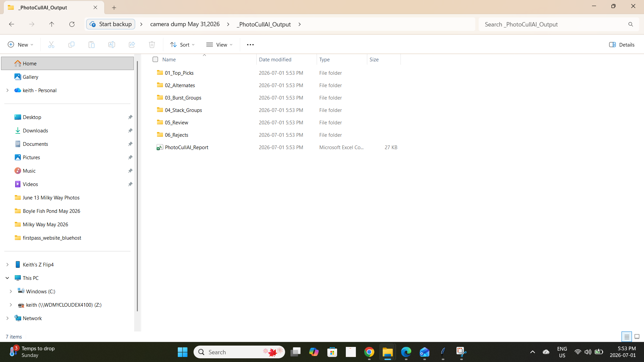644x362 pixels.
Task: Open Windows Start menu
Action: tap(182, 352)
